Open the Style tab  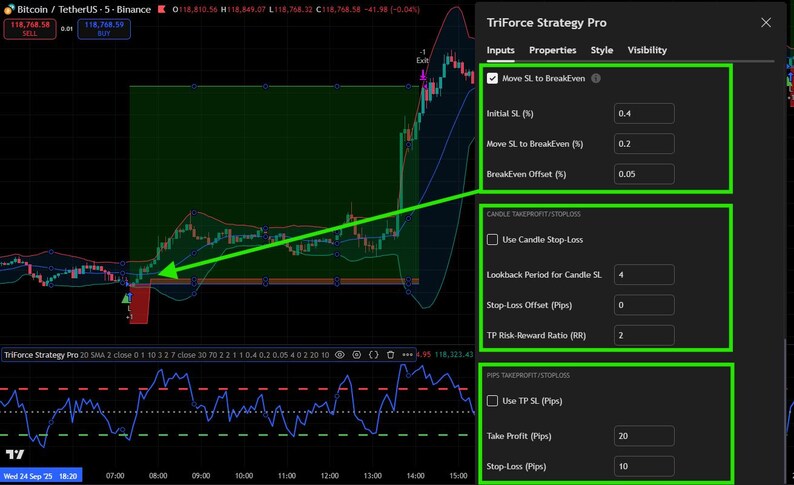click(x=602, y=50)
